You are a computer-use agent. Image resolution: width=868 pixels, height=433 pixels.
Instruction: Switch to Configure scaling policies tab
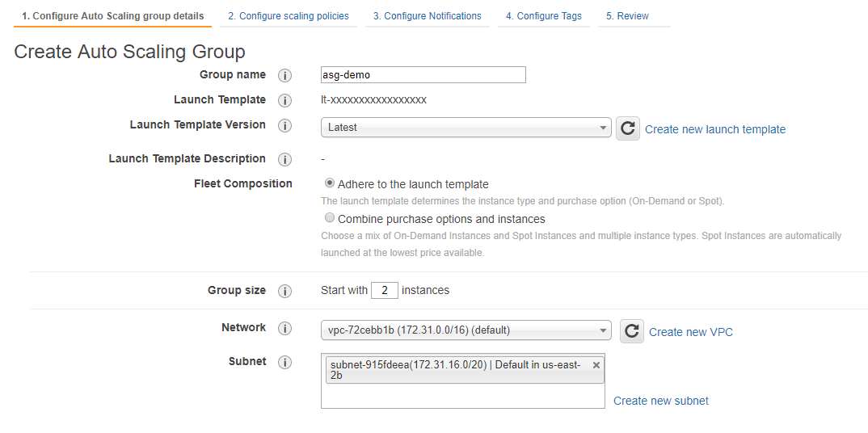[x=289, y=16]
